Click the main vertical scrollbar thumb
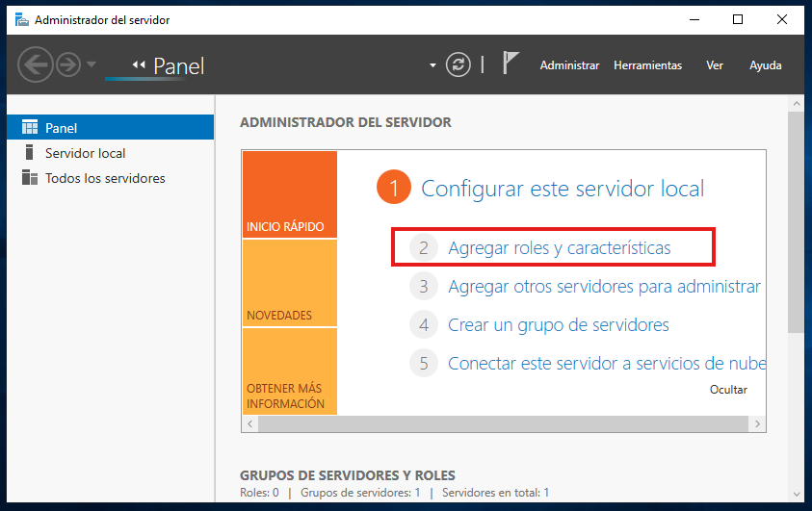The image size is (812, 511). click(x=797, y=222)
